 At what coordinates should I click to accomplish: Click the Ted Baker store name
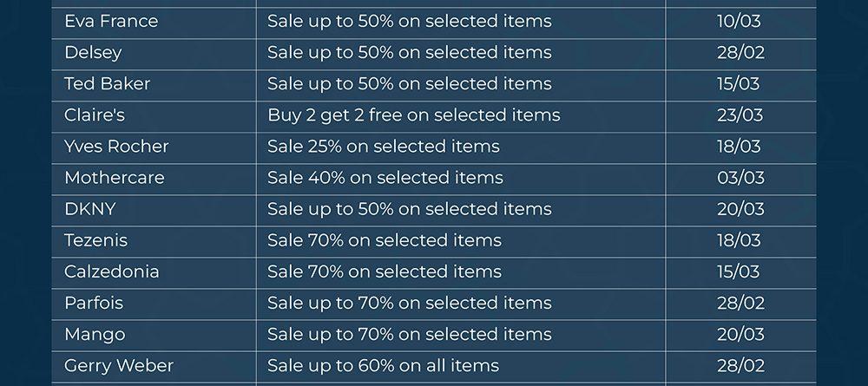107,83
